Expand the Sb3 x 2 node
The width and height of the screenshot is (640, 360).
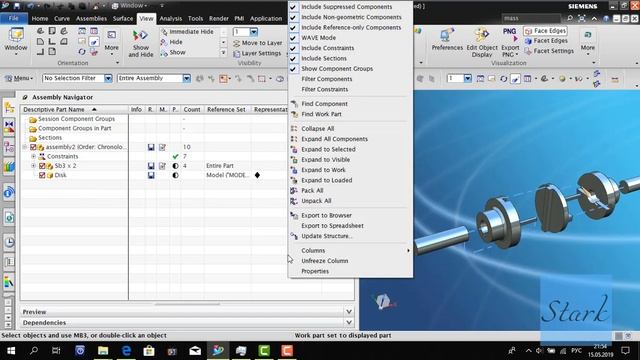[33, 166]
